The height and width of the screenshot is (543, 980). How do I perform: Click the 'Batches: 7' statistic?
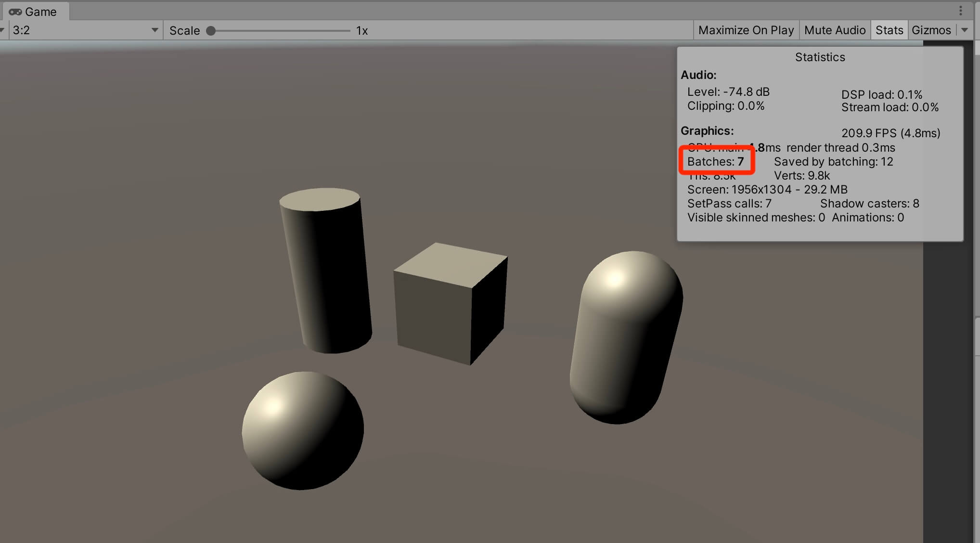715,162
